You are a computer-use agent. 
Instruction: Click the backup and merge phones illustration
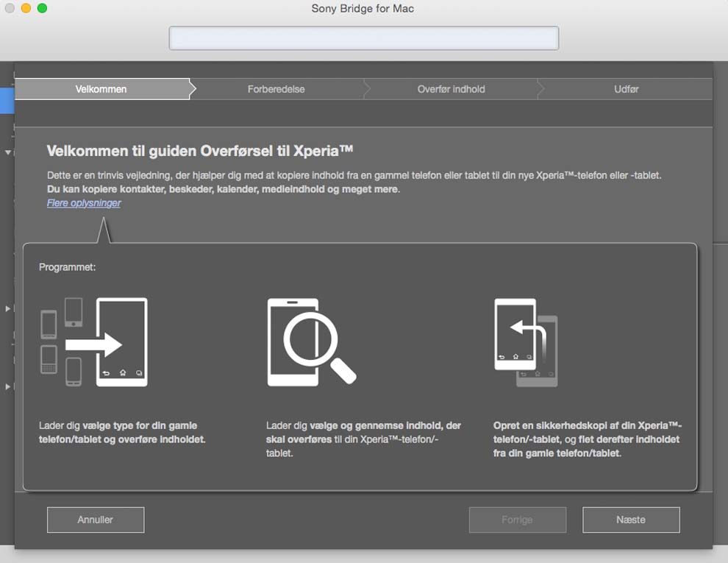[526, 343]
